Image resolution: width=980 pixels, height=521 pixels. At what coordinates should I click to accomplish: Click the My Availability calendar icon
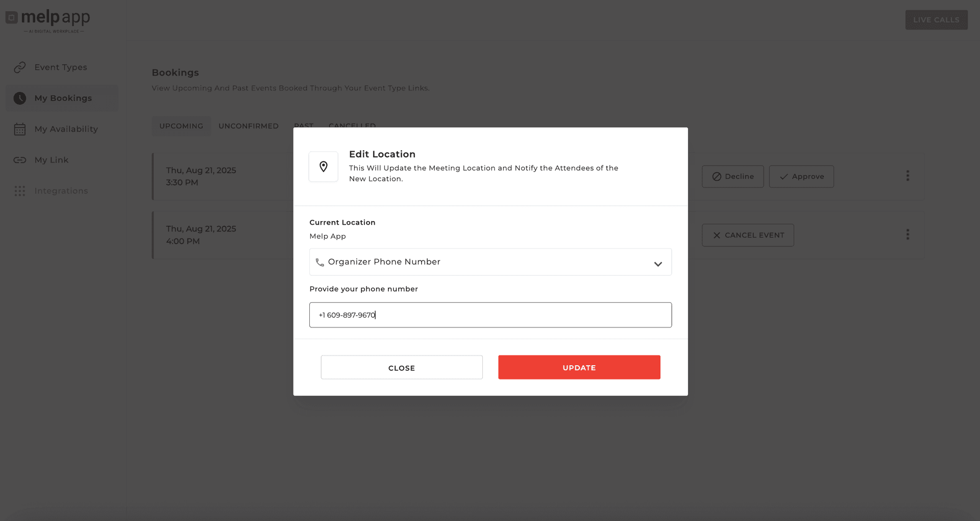tap(20, 129)
